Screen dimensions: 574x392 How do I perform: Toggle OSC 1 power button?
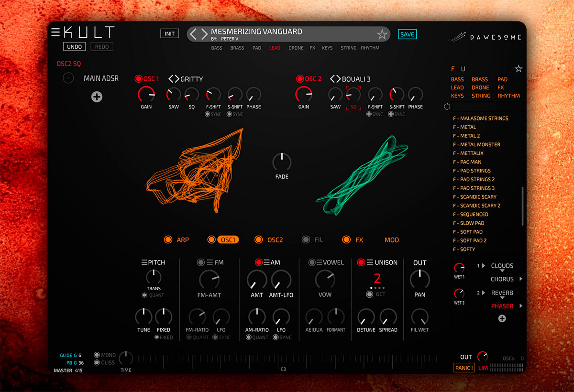[x=139, y=79]
